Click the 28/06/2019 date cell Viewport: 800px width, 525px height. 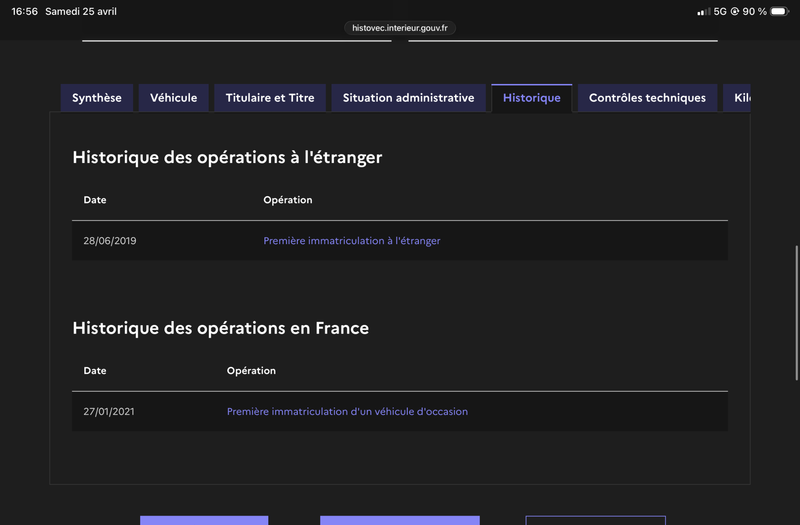click(x=110, y=241)
